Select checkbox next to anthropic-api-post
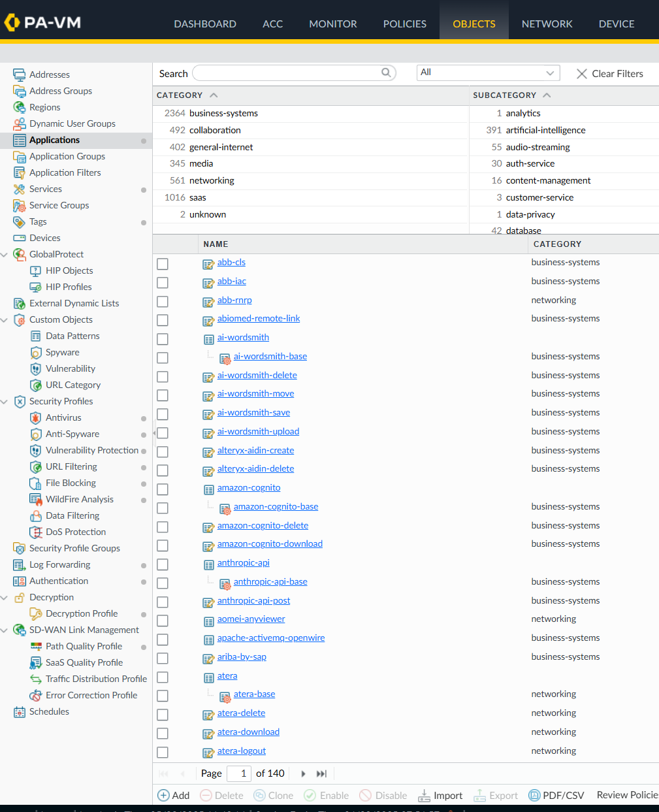 (163, 602)
